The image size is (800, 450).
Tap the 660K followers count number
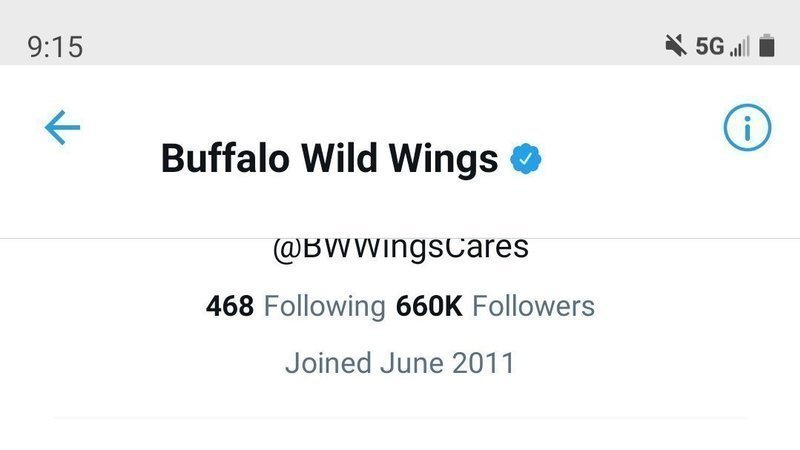pyautogui.click(x=429, y=306)
